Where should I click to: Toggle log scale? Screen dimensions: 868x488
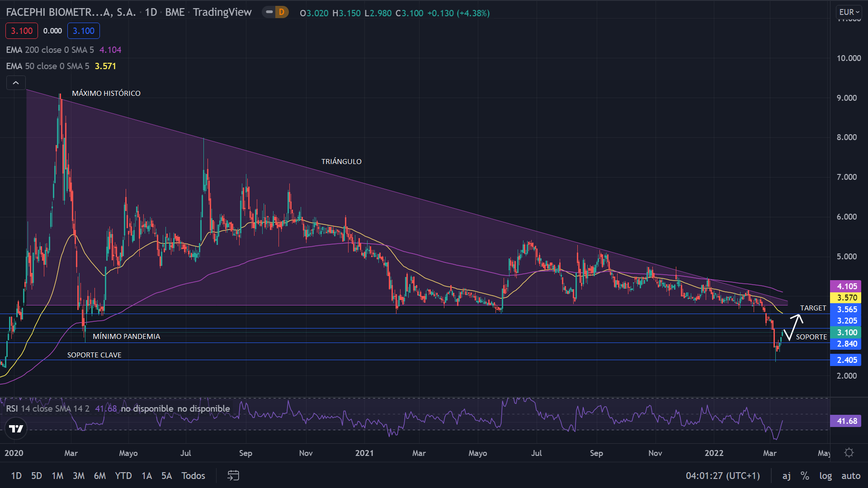tap(825, 475)
